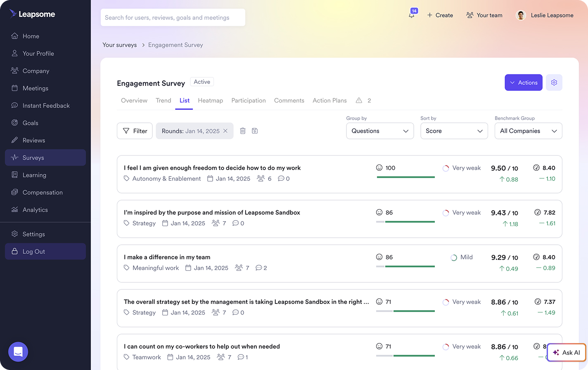Delete the rounds filter using the trash icon
This screenshot has height=370, width=588.
242,131
